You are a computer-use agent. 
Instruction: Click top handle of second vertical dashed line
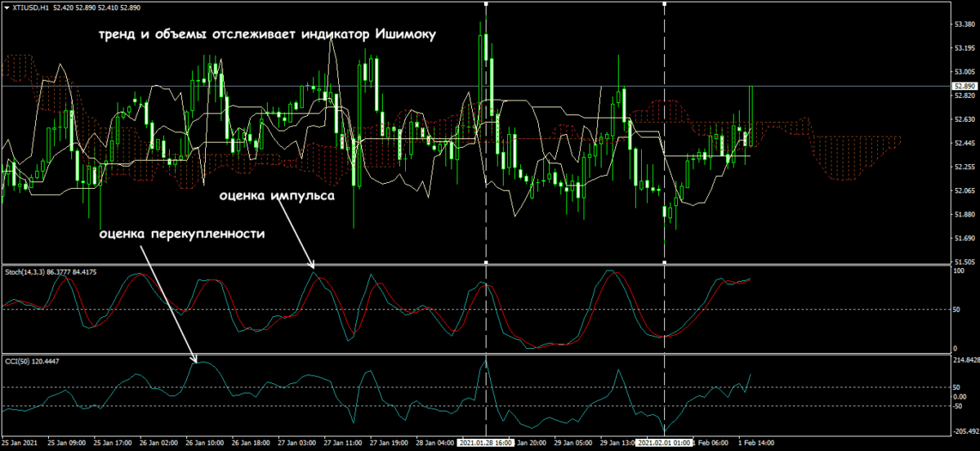coord(664,4)
